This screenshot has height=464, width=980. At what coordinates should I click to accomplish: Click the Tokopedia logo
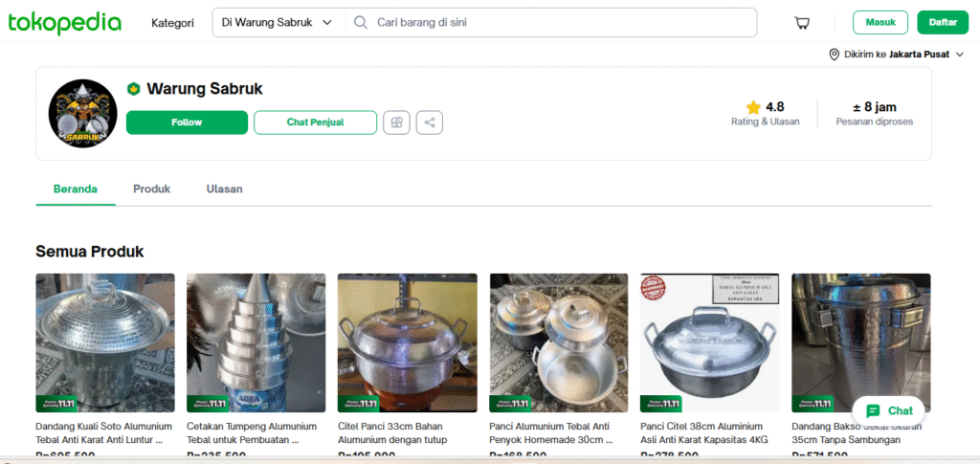coord(65,23)
